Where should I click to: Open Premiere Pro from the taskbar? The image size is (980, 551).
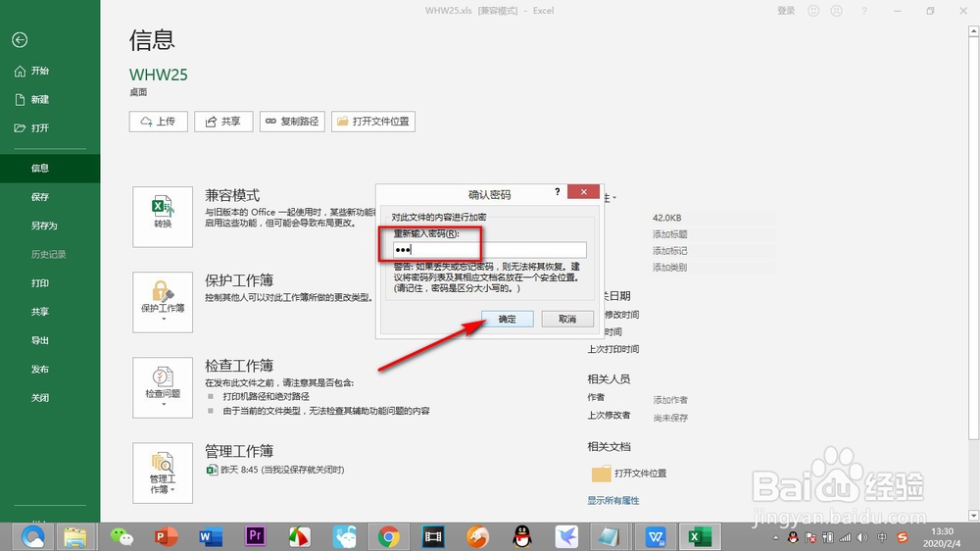(x=255, y=536)
